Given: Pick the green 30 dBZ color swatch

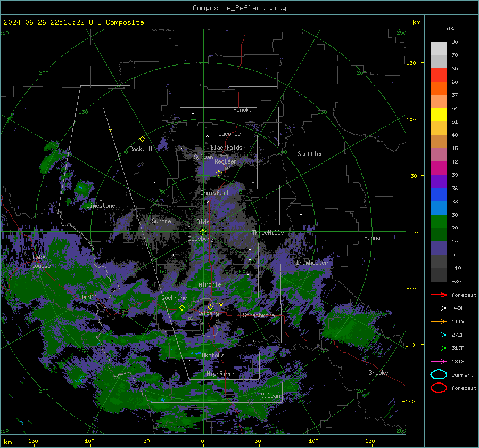Looking at the screenshot, I should coord(439,222).
